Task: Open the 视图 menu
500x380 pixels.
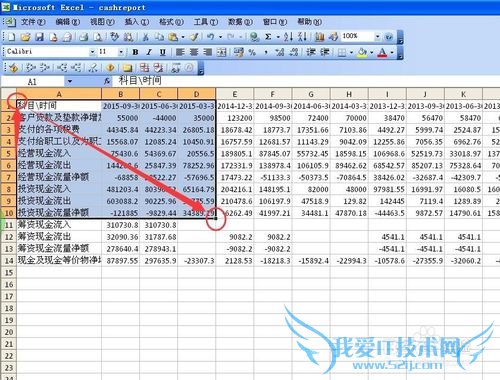Action: coord(102,22)
